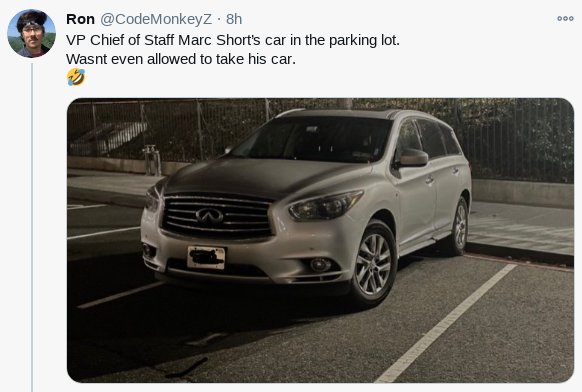Click the car's headlight in photo
582x392 pixels.
tap(326, 205)
